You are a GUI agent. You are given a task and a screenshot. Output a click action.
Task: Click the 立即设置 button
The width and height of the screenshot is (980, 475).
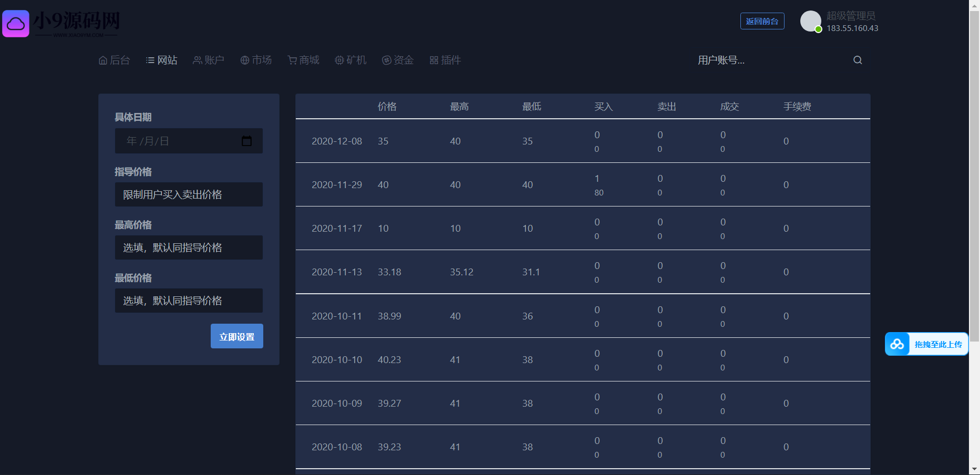point(237,336)
